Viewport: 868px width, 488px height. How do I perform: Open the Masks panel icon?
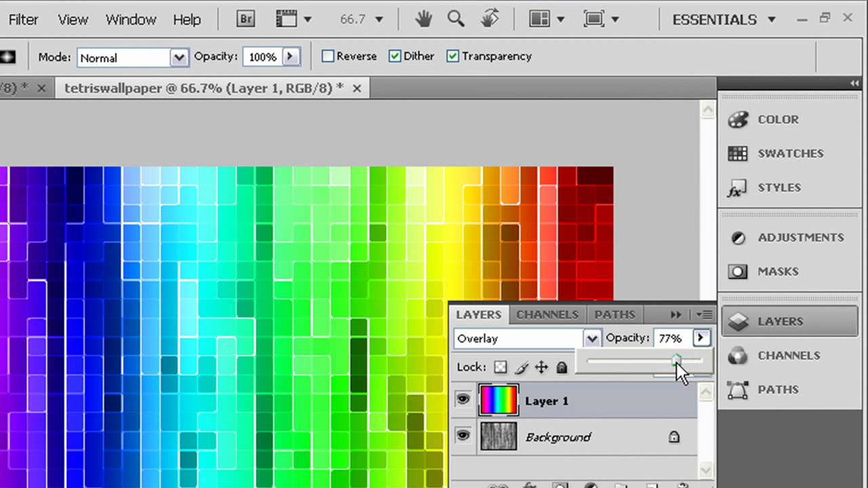click(738, 272)
